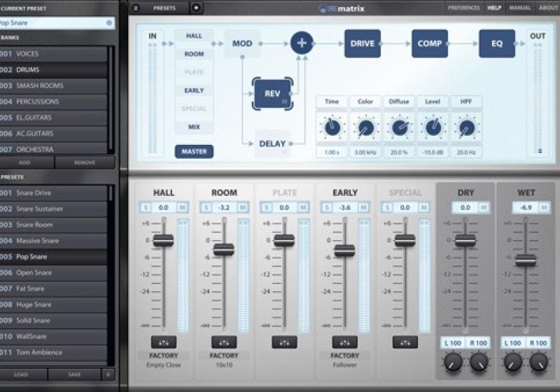Open the ROOM channel impulse loader
This screenshot has width=560, height=392.
[x=224, y=342]
